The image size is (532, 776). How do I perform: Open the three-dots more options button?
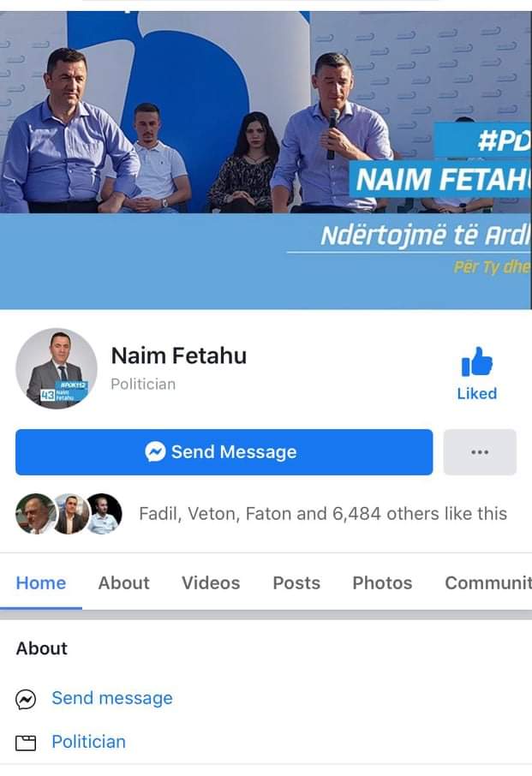pyautogui.click(x=480, y=452)
